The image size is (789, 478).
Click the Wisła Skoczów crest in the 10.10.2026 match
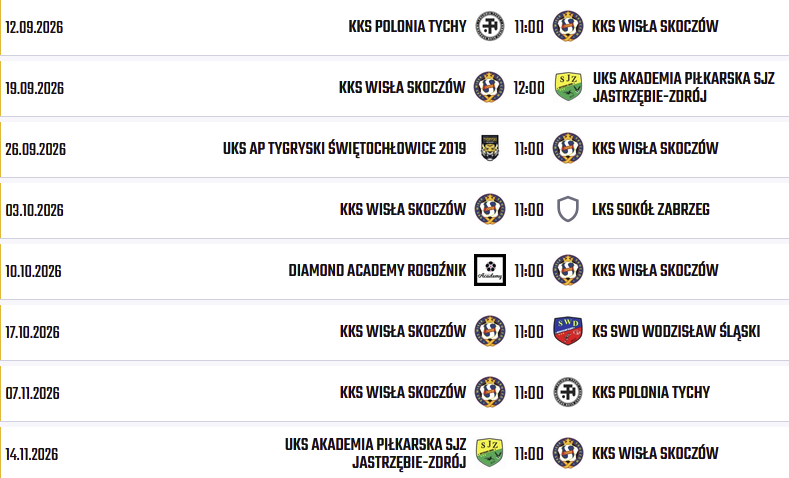pos(568,270)
